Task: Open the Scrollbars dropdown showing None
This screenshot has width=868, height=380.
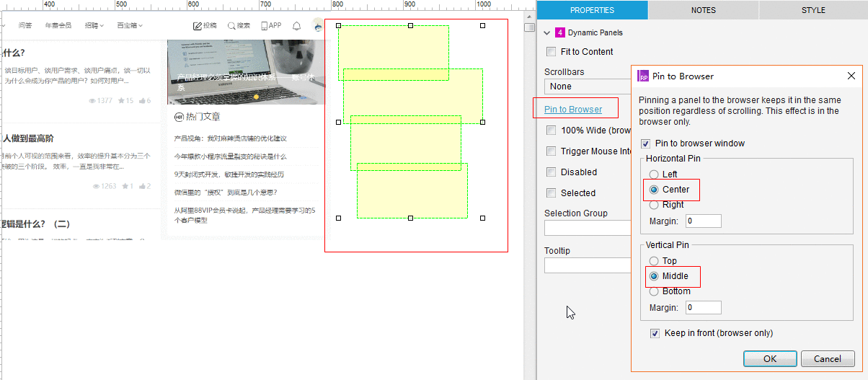Action: (x=588, y=87)
